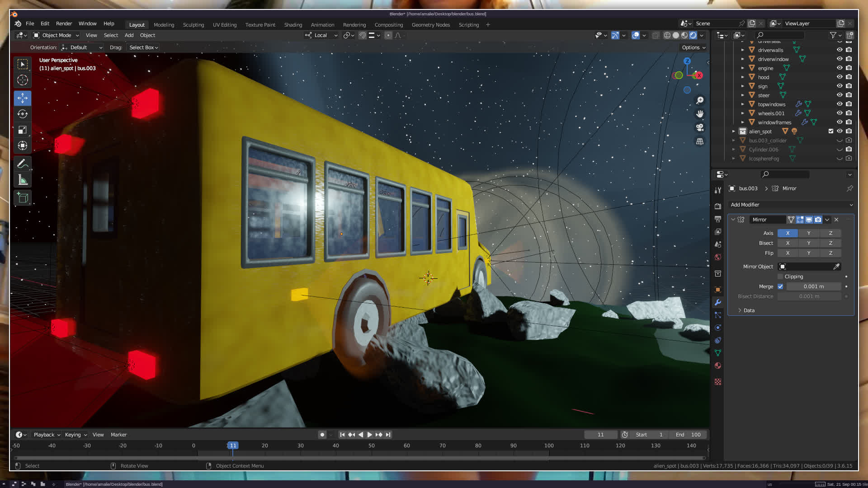Activate the Measure tool

coord(23,180)
